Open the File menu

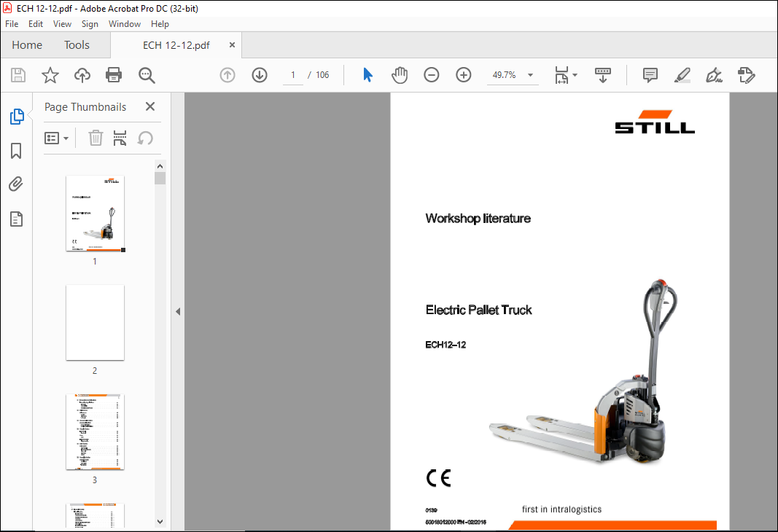coord(12,24)
